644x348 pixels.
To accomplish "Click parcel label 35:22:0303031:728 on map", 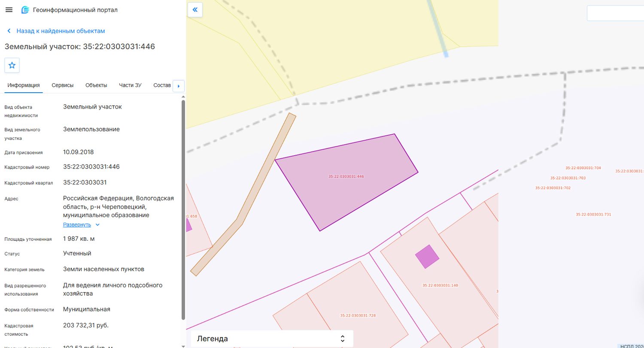I will click(x=358, y=315).
